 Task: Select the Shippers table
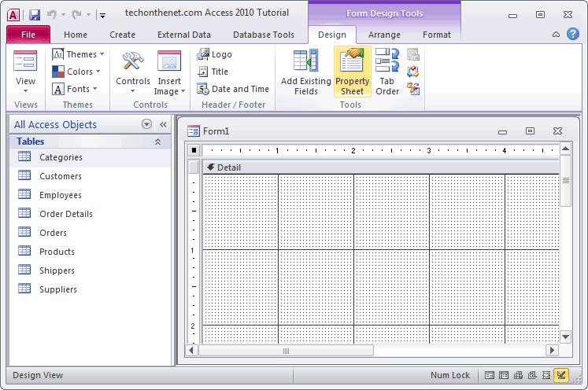tap(90, 270)
